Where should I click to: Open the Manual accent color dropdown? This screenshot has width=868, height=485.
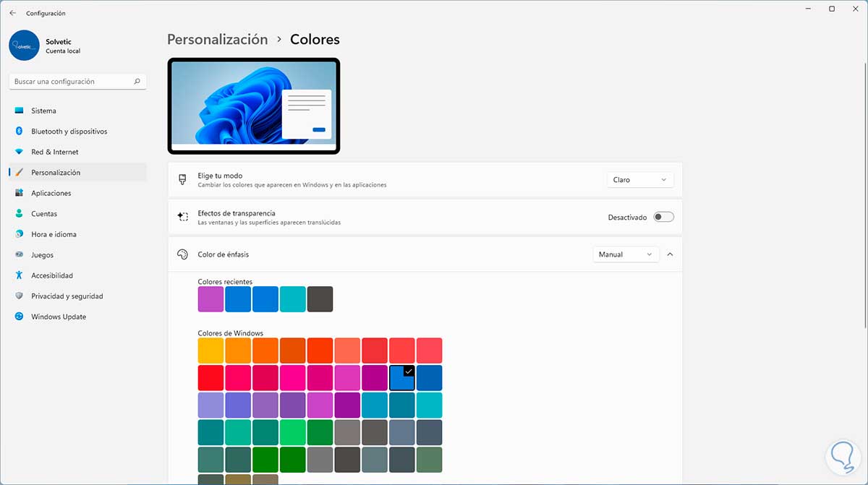point(626,254)
